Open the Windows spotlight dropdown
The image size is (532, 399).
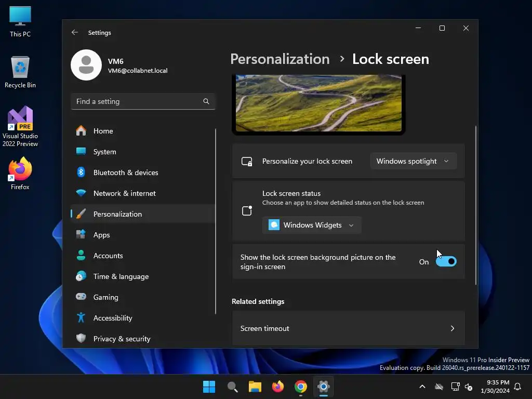coord(413,161)
